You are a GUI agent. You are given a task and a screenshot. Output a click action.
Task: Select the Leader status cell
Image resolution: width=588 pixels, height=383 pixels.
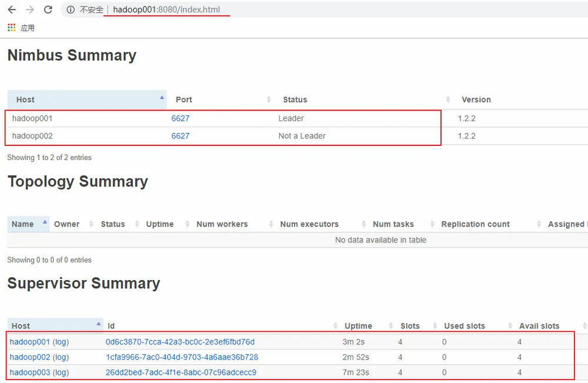click(x=291, y=118)
